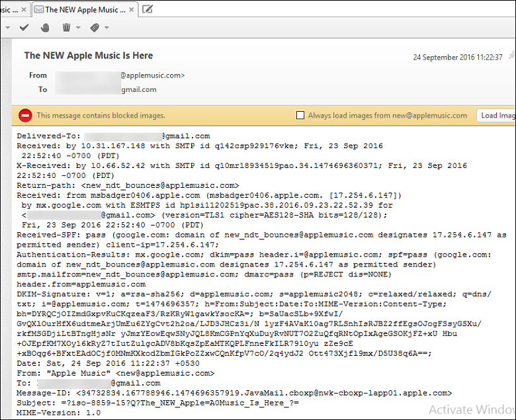Click the From: "Apple Music" <new@applemusic.com> line
The image size is (516, 420).
[116, 373]
